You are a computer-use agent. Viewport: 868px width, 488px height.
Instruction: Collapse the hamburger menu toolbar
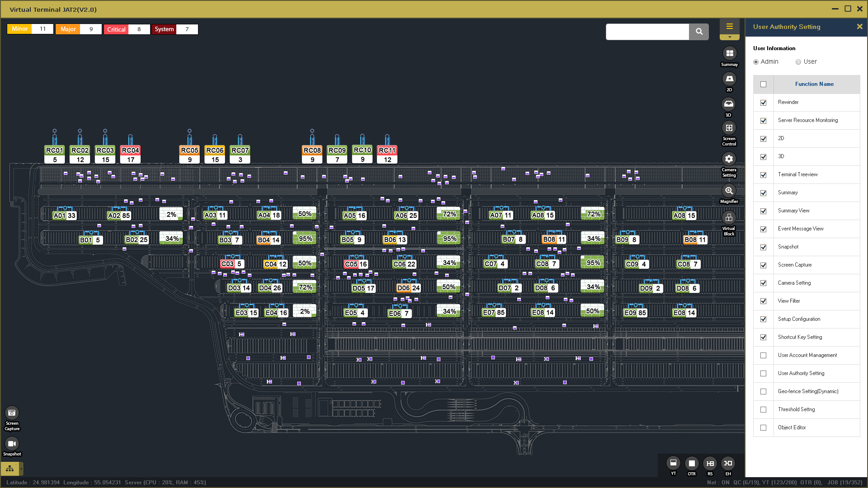pyautogui.click(x=729, y=27)
